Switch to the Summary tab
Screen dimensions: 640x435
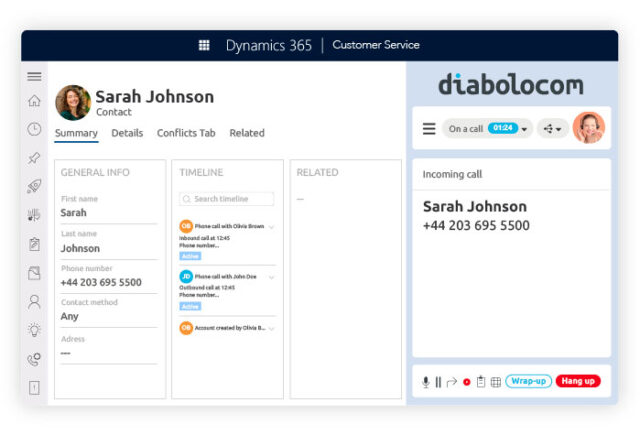(x=76, y=133)
